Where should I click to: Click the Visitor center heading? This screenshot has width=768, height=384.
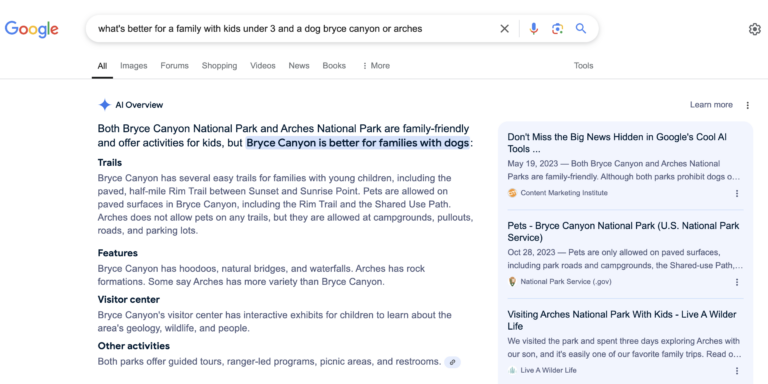pyautogui.click(x=128, y=299)
